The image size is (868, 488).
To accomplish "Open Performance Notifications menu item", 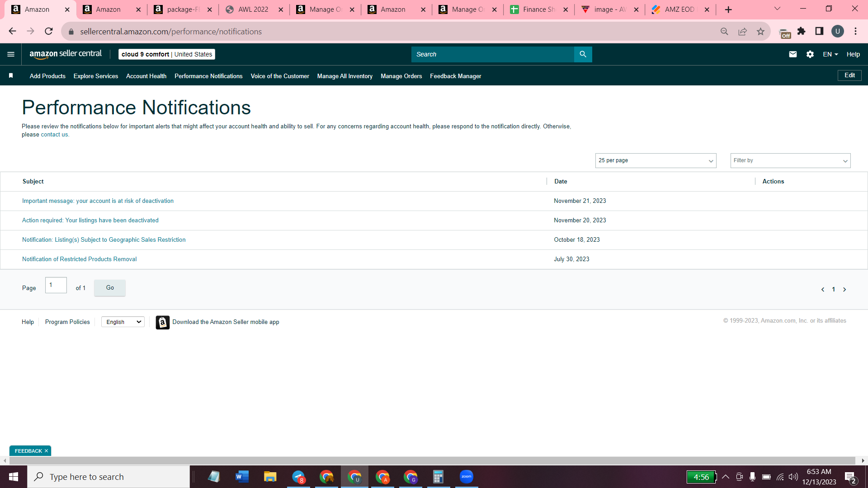I will 208,76.
